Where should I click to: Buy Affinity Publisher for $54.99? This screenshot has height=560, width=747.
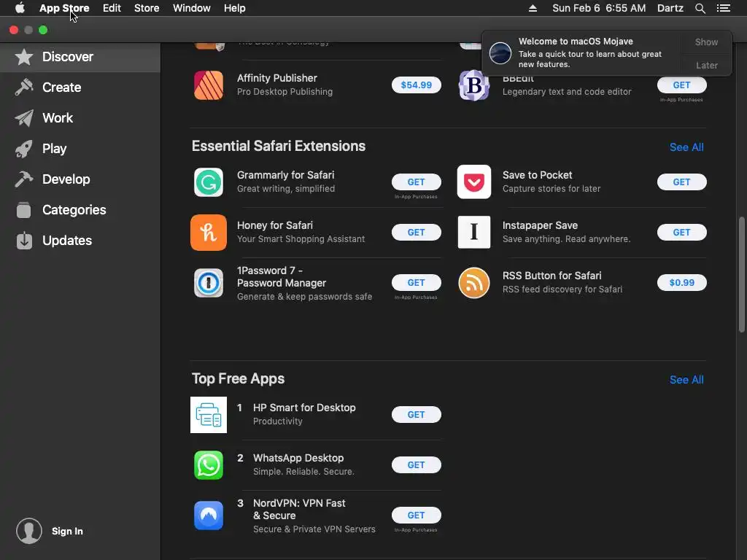pyautogui.click(x=417, y=85)
